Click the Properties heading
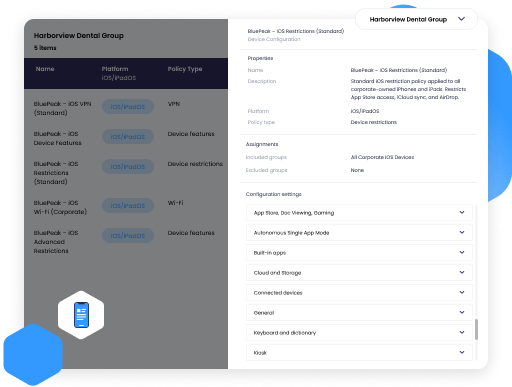The image size is (512, 387). pyautogui.click(x=260, y=58)
